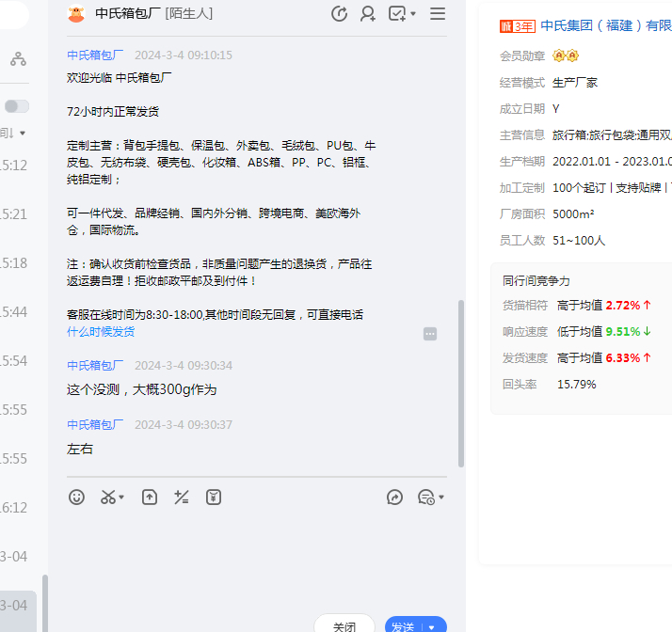Open the hamburger menu in chat header
The image size is (672, 632).
point(438,13)
